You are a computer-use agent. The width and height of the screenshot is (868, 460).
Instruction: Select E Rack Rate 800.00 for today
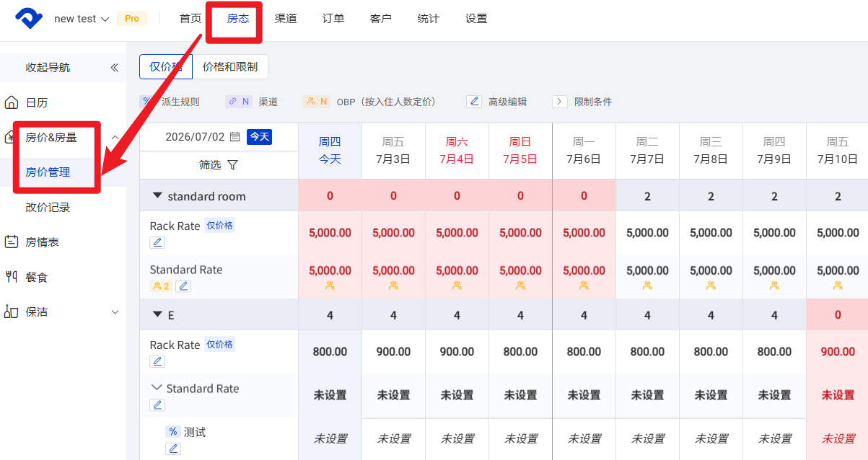point(330,352)
